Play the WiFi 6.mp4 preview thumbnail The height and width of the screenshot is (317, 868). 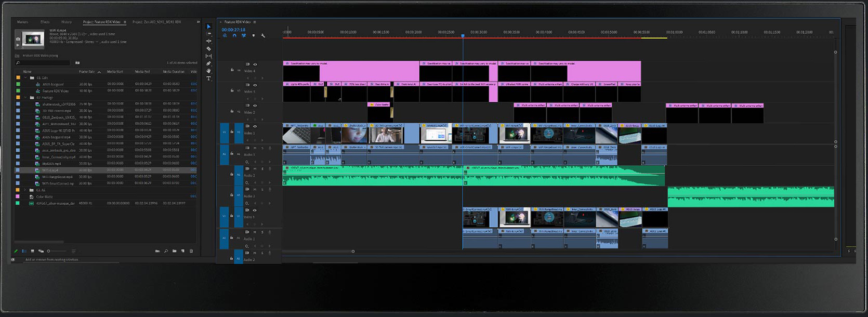18,45
